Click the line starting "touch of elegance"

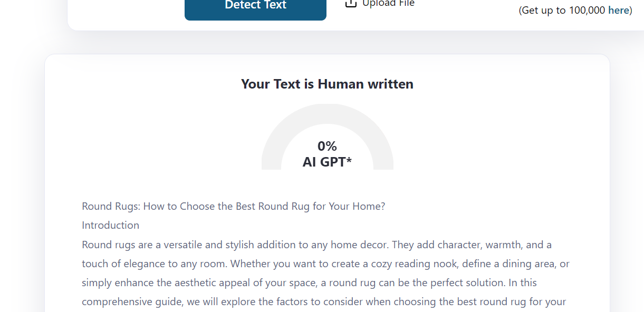tap(325, 264)
